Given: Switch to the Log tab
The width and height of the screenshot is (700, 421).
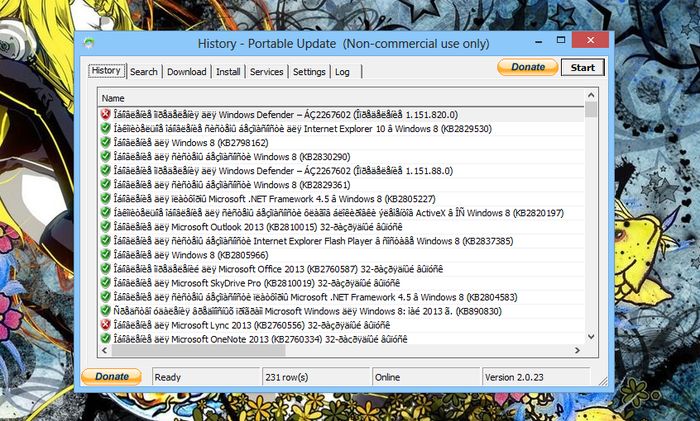Looking at the screenshot, I should (x=342, y=71).
